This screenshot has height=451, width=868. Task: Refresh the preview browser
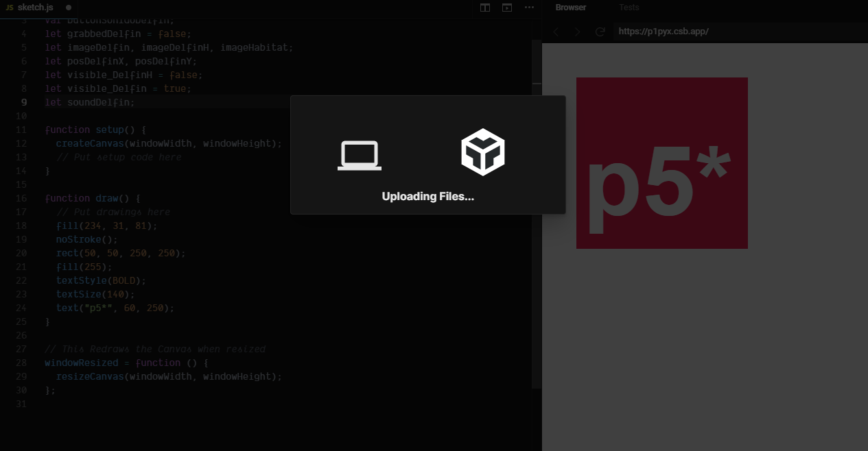click(x=600, y=32)
